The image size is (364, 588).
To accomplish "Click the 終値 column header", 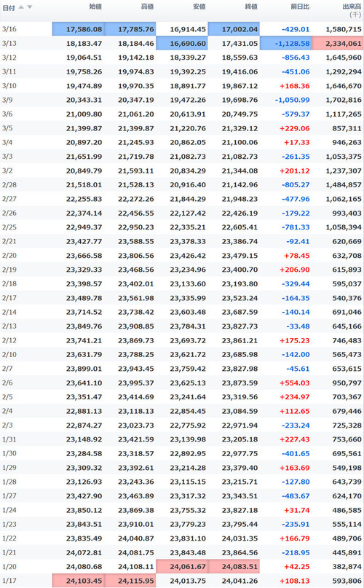I will tap(250, 7).
